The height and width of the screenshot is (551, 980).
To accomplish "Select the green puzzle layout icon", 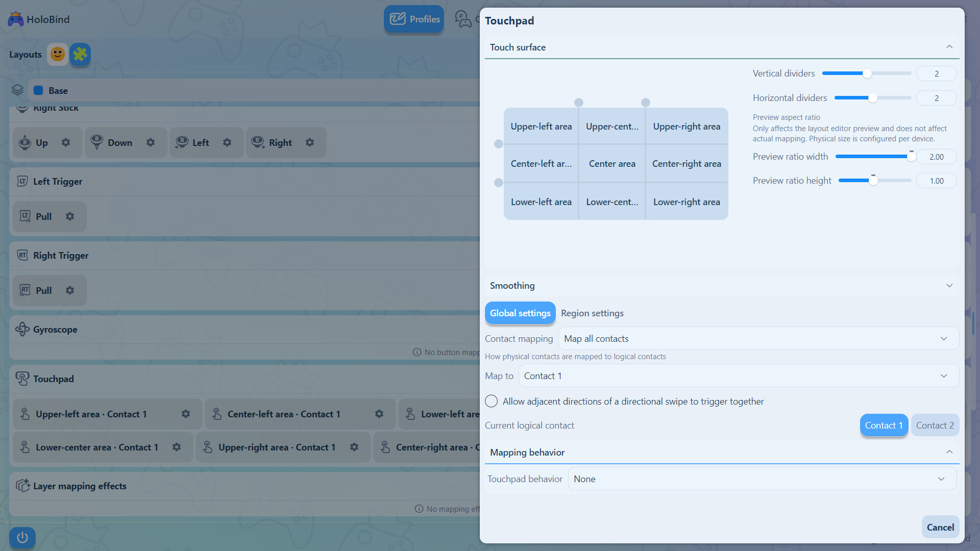I will pyautogui.click(x=80, y=54).
